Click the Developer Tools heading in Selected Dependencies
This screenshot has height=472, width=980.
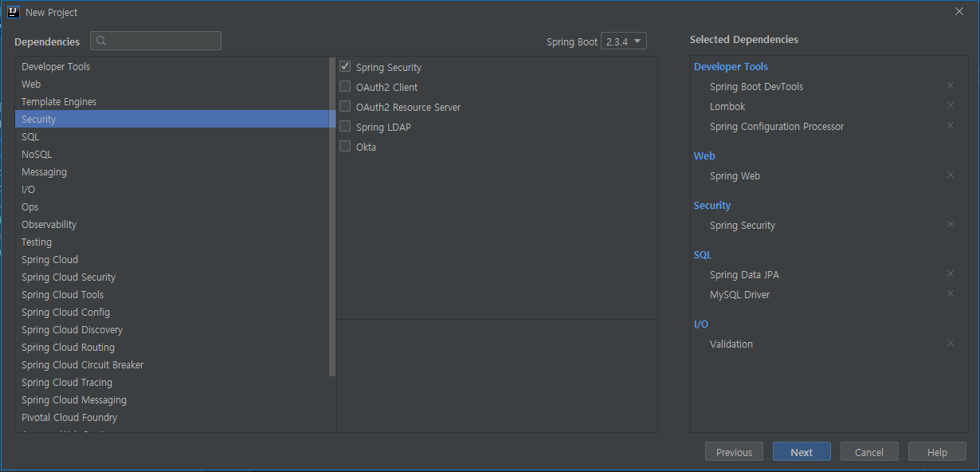coord(731,67)
